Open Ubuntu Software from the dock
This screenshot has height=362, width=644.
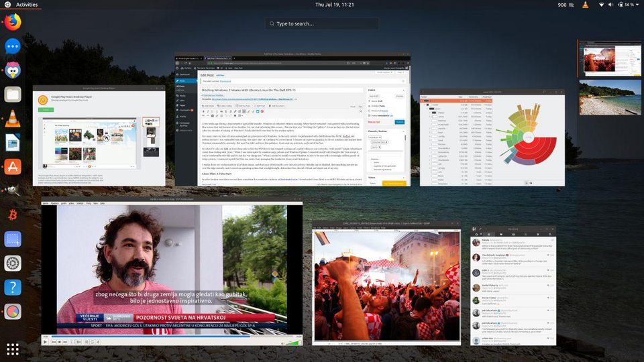(x=13, y=167)
